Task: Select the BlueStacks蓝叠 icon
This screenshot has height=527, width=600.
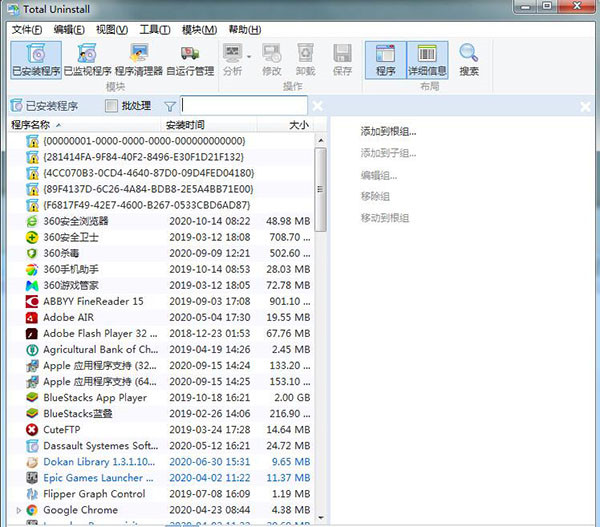Action: click(32, 414)
